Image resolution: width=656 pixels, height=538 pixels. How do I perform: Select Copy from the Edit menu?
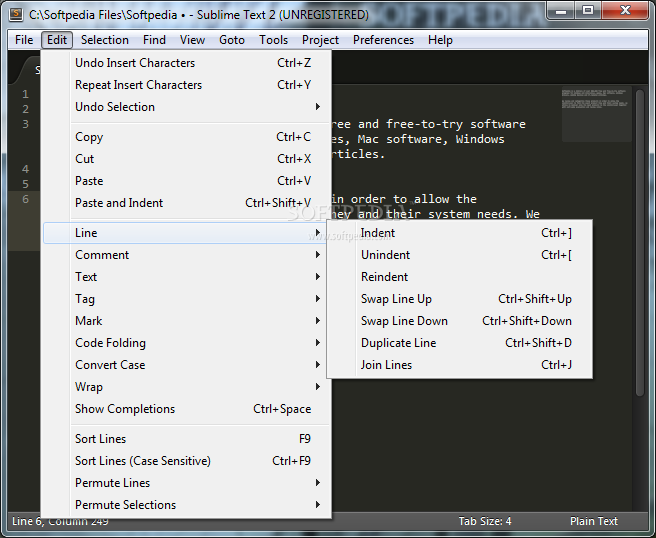pos(187,137)
